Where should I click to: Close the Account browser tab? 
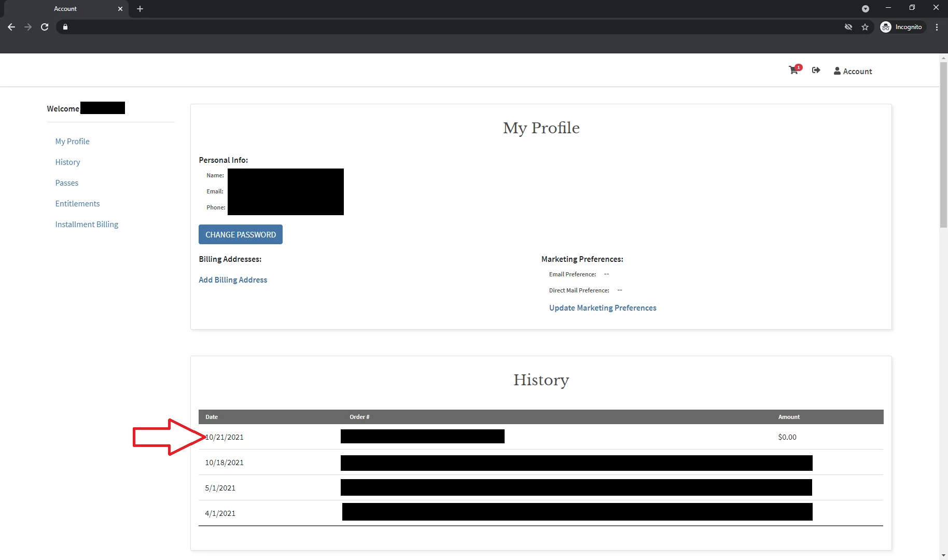[x=120, y=9]
